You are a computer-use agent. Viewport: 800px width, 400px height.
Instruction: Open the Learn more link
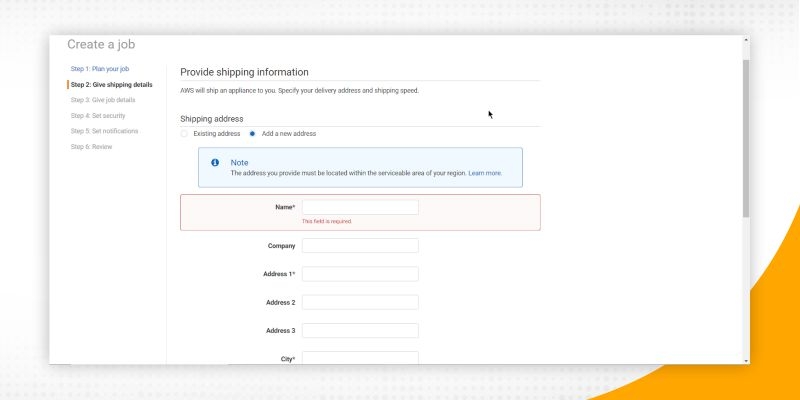coord(485,173)
